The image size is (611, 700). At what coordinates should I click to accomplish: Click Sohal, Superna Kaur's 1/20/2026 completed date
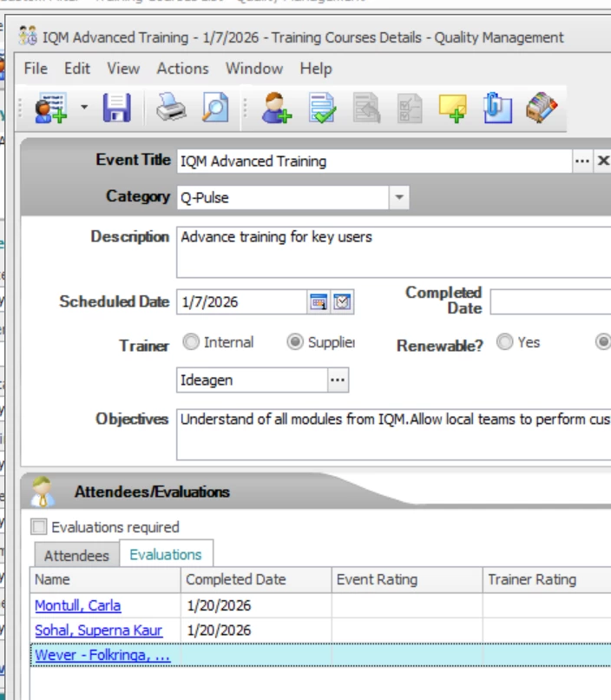(x=219, y=631)
